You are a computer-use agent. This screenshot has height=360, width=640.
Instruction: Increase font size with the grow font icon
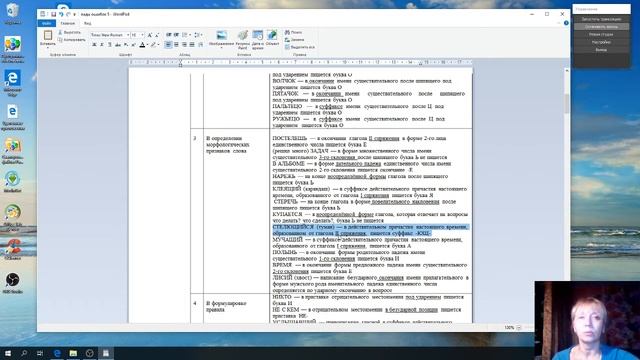pos(150,35)
